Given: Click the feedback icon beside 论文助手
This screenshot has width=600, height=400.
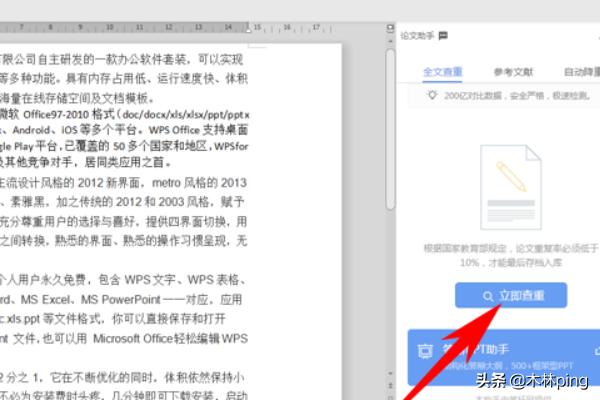Looking at the screenshot, I should pos(443,35).
